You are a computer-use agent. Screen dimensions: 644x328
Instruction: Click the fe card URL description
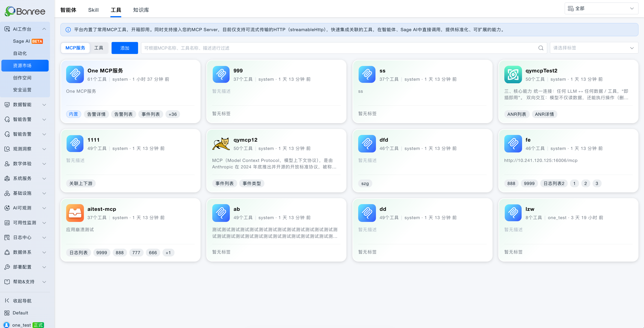coord(541,160)
